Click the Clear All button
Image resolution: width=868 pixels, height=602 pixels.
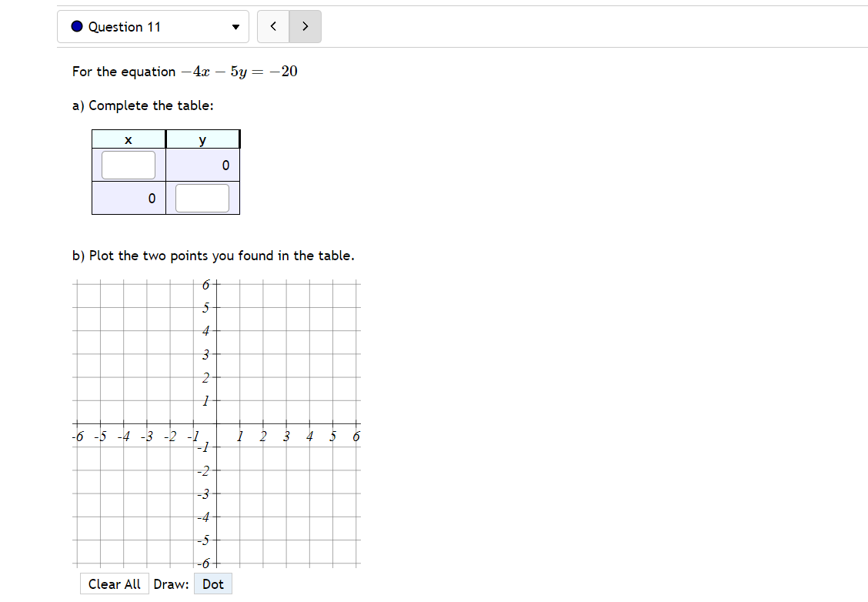pyautogui.click(x=114, y=584)
